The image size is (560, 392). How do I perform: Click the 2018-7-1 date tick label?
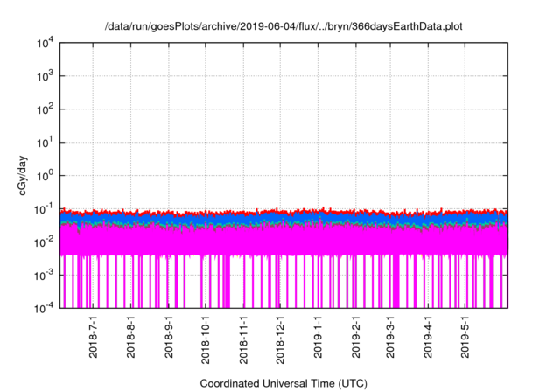(x=94, y=336)
